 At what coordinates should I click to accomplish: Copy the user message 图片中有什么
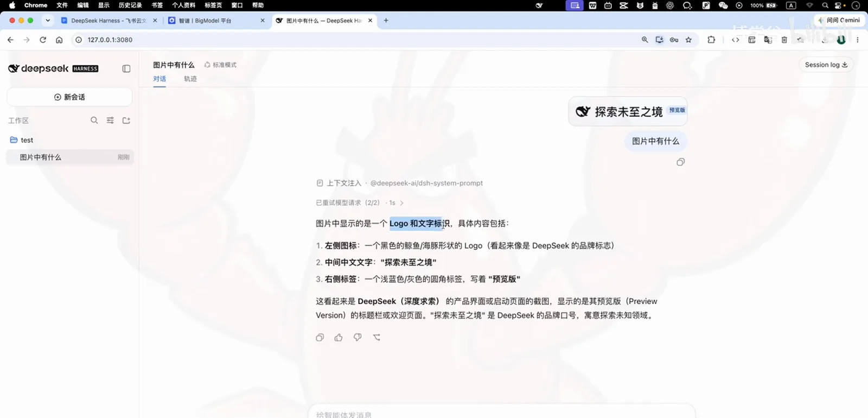[x=680, y=162]
